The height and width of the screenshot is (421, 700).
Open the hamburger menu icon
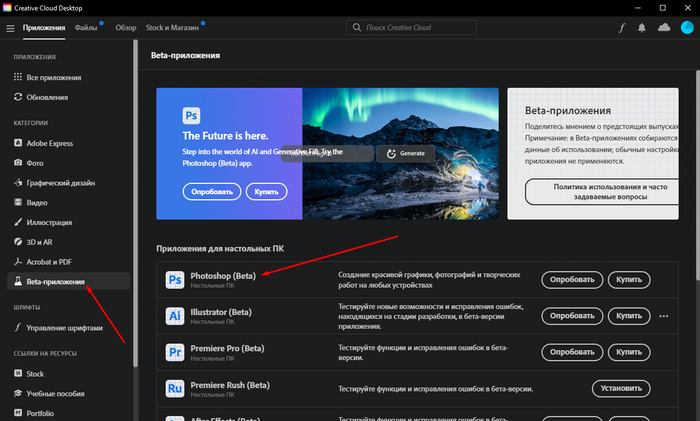coord(10,28)
